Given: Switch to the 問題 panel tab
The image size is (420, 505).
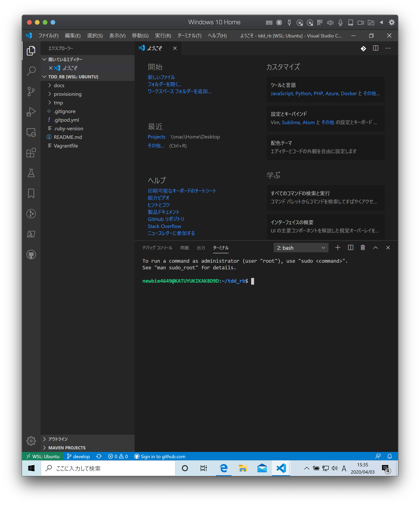Looking at the screenshot, I should coord(185,248).
